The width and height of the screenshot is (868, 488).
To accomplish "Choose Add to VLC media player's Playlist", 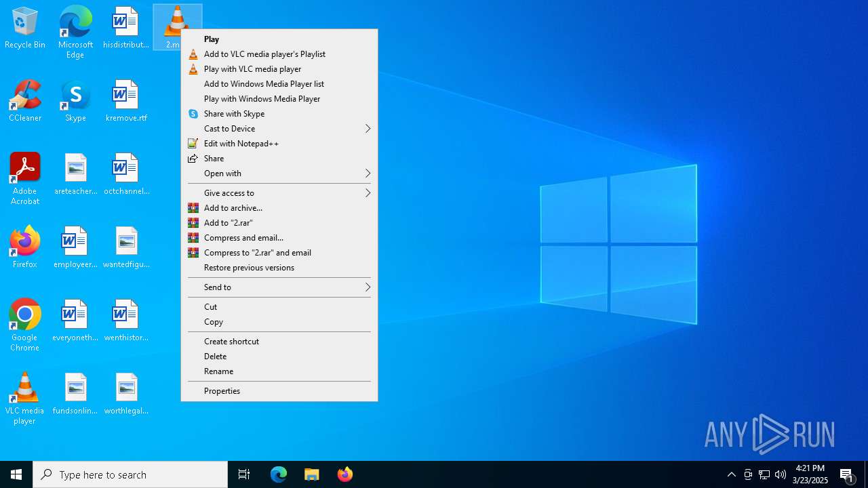I will 279,54.
